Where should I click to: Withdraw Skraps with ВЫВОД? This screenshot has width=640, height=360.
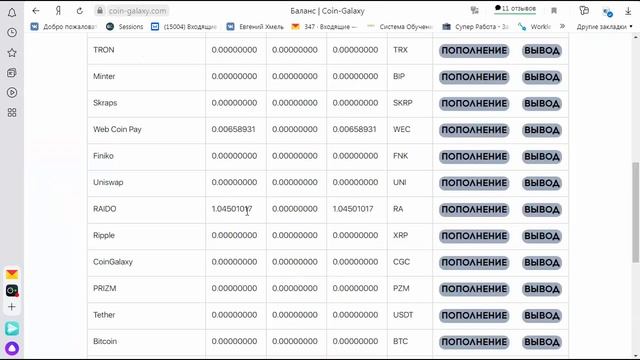[x=542, y=104]
